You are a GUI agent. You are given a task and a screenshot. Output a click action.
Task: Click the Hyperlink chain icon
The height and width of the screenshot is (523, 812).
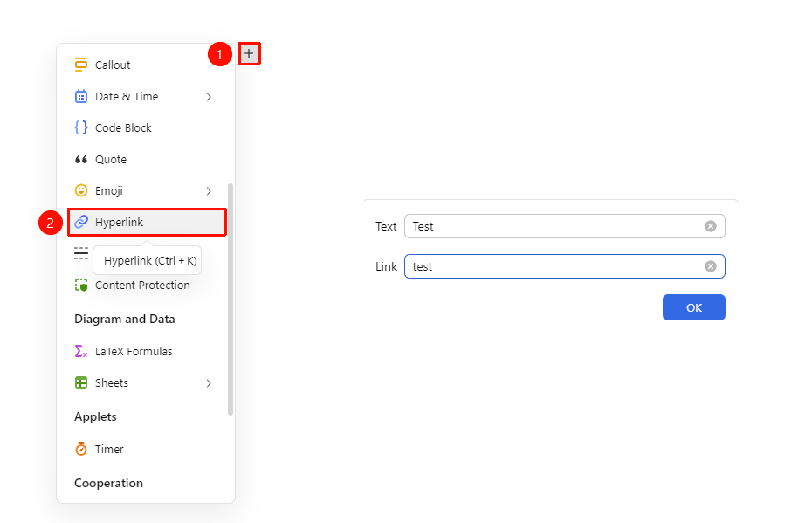pos(81,222)
